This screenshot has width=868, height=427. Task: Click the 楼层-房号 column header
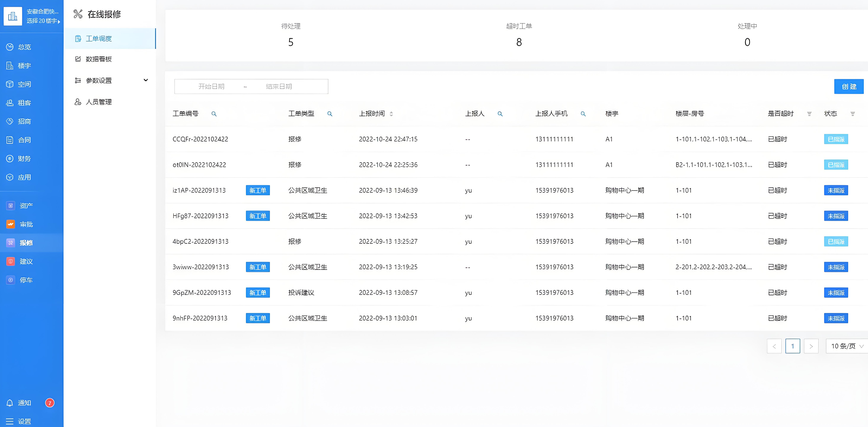point(690,114)
